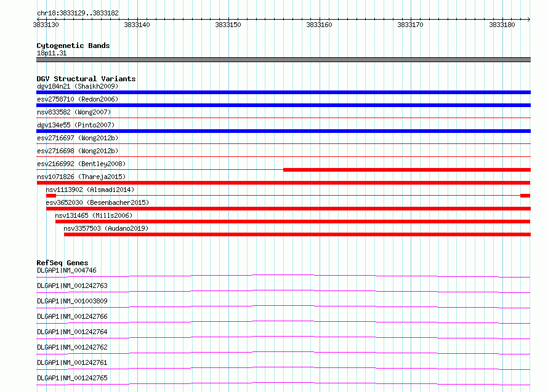Image resolution: width=548 pixels, height=392 pixels.
Task: Open gene DLGAP1|NM_001242766 label
Action: [72, 316]
